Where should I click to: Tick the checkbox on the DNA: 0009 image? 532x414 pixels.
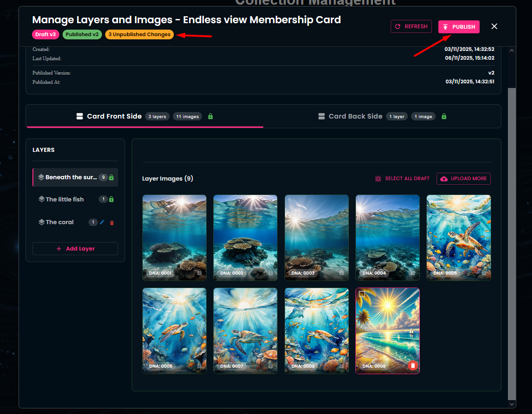tap(362, 294)
